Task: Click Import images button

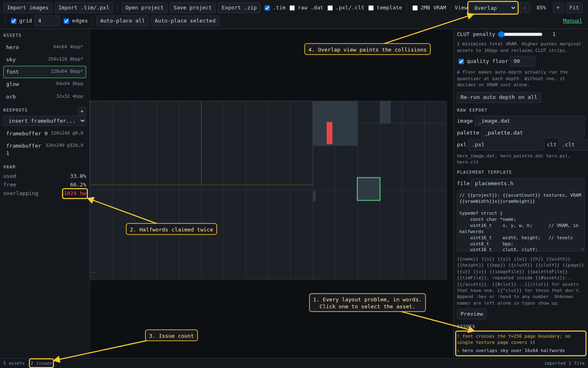Action: pos(28,8)
